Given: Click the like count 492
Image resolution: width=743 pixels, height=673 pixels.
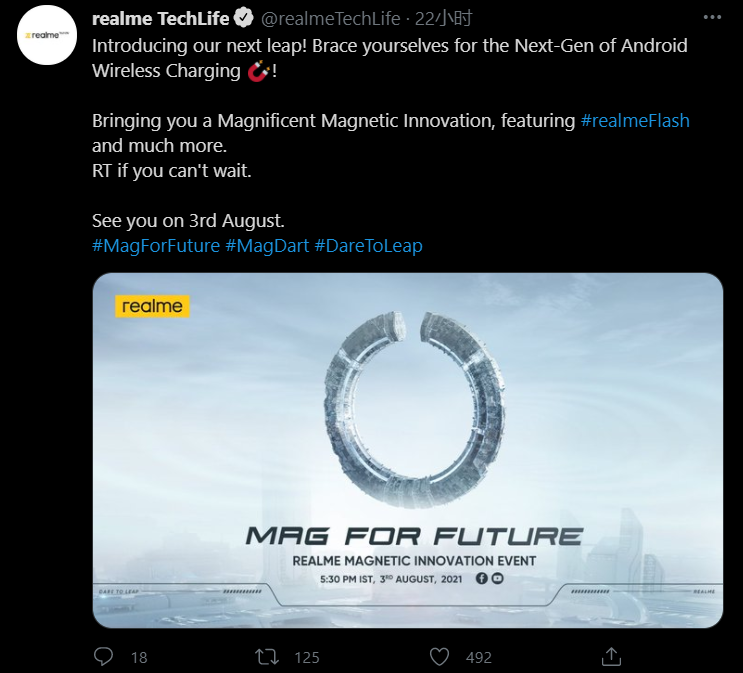Looking at the screenshot, I should coord(479,657).
